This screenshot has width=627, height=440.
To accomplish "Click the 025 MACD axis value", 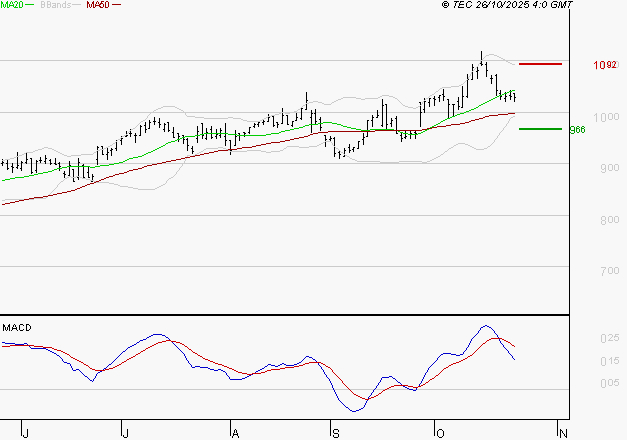I will (610, 338).
